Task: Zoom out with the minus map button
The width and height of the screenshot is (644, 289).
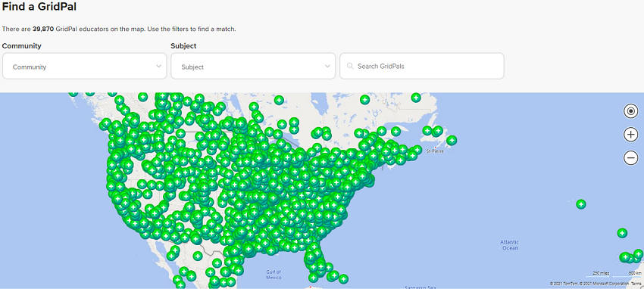Action: coord(630,158)
